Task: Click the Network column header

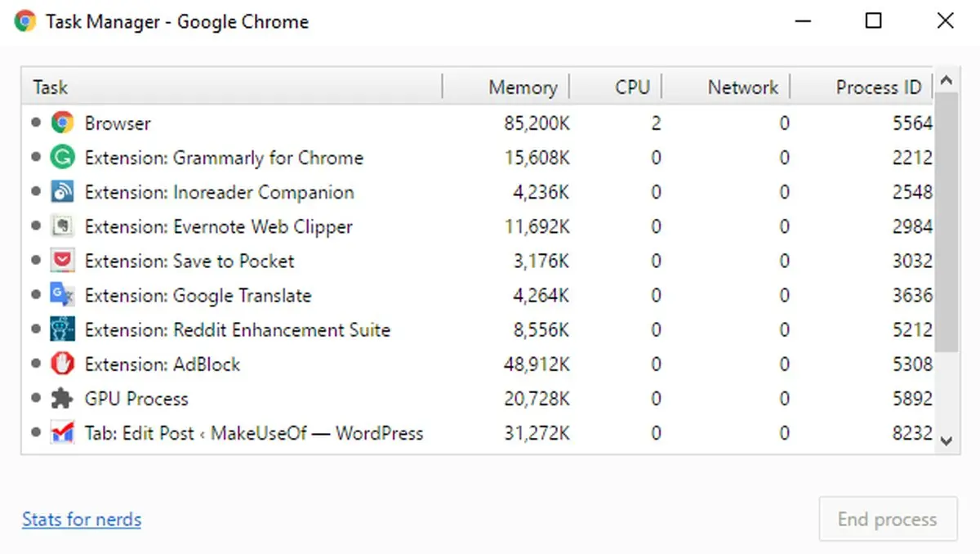Action: point(742,87)
